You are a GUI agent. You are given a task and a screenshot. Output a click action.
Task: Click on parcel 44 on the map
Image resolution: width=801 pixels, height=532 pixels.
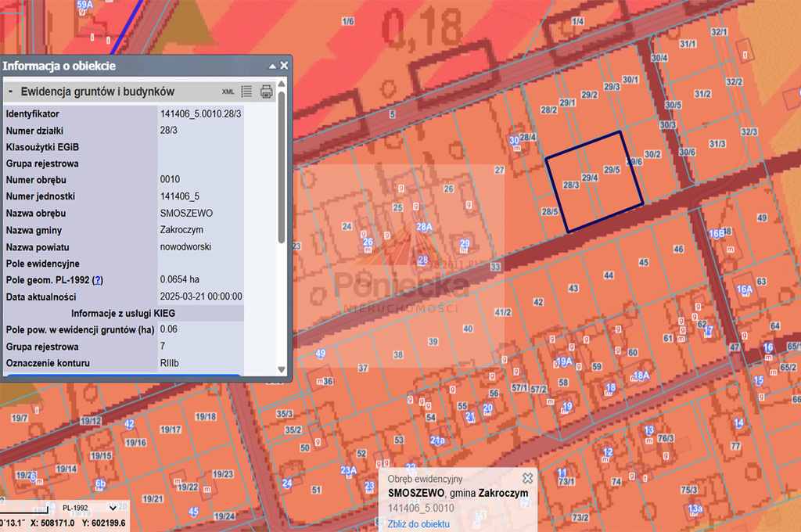click(x=609, y=275)
